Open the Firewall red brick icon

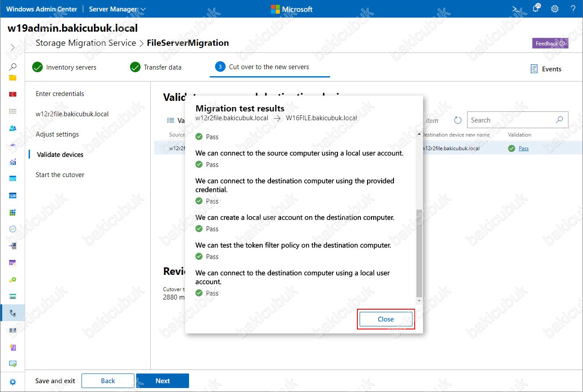pos(13,94)
